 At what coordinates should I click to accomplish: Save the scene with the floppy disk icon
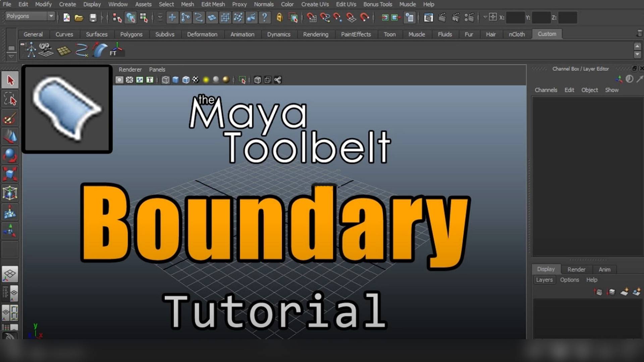pos(93,17)
